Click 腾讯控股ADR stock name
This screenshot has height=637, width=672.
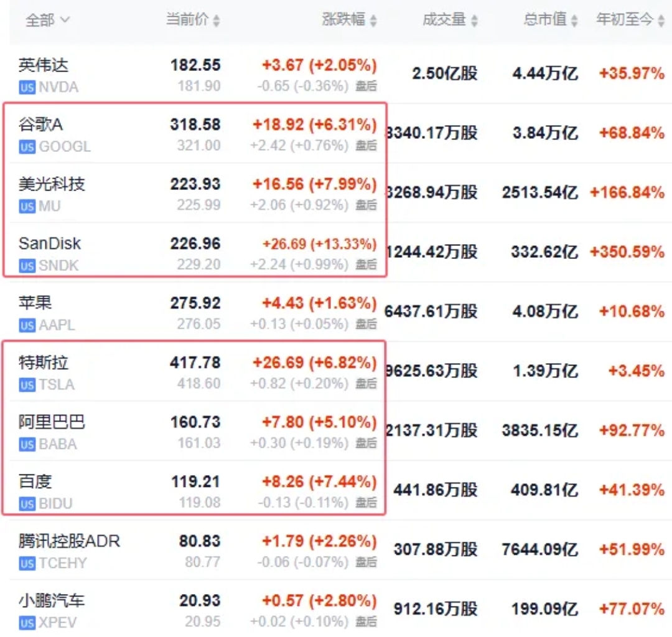tap(69, 541)
